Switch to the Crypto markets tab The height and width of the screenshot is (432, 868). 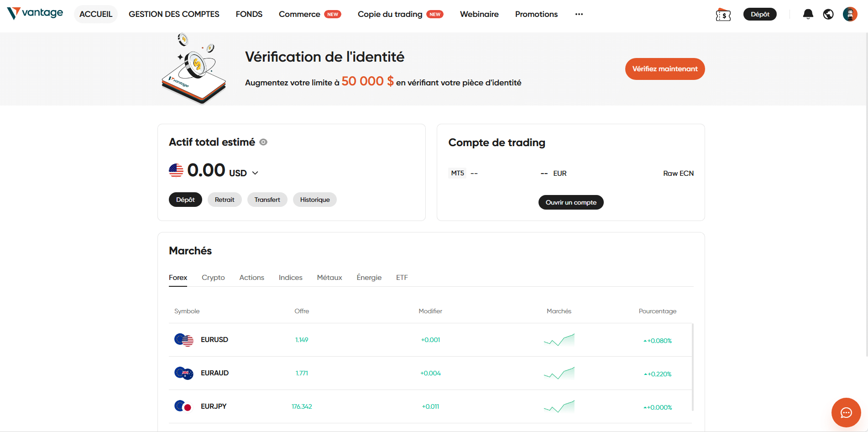click(x=213, y=277)
